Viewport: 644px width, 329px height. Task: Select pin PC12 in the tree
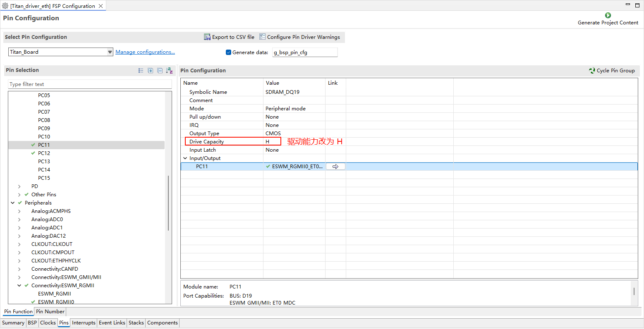pyautogui.click(x=44, y=153)
